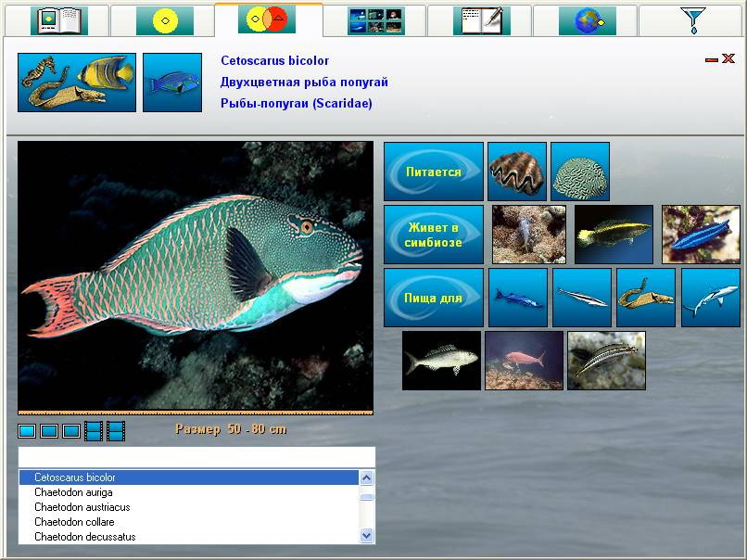Click the large parrotfish photograph
The width and height of the screenshot is (747, 560).
[196, 275]
